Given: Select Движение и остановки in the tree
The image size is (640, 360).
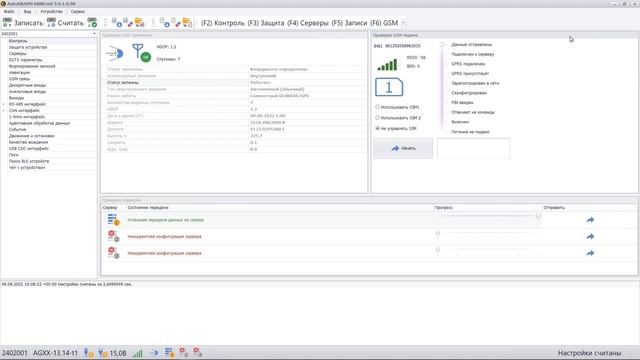Looking at the screenshot, I should click(x=31, y=136).
